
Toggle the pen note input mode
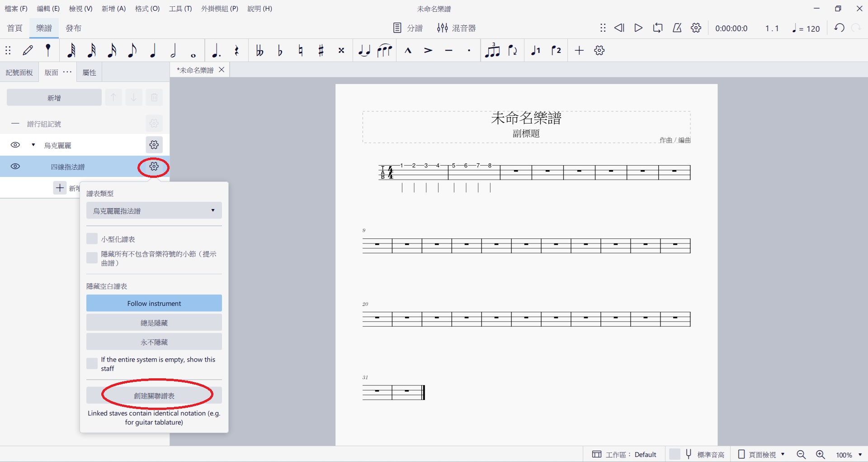(x=28, y=51)
